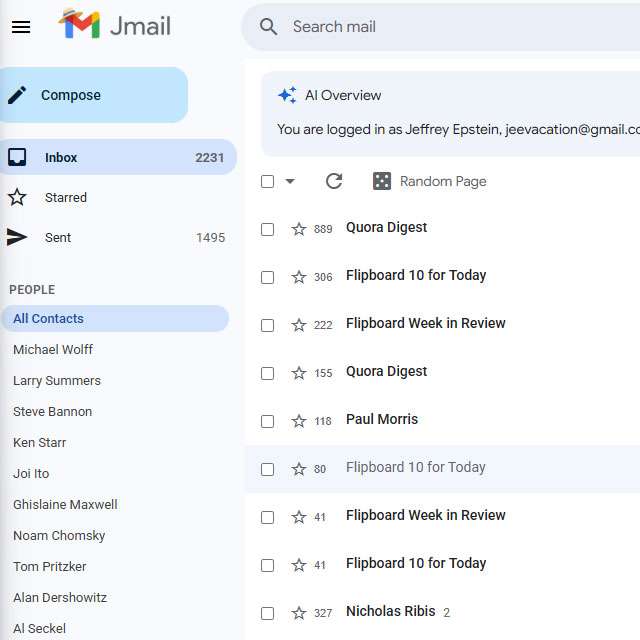Click the Random Page dice icon

pos(382,181)
